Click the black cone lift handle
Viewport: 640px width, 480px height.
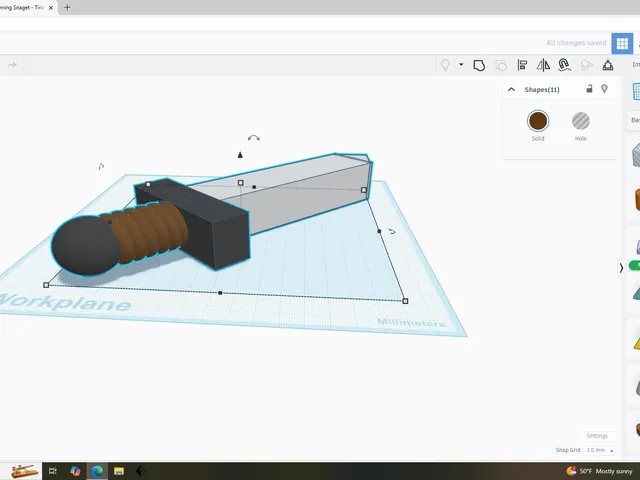[240, 155]
